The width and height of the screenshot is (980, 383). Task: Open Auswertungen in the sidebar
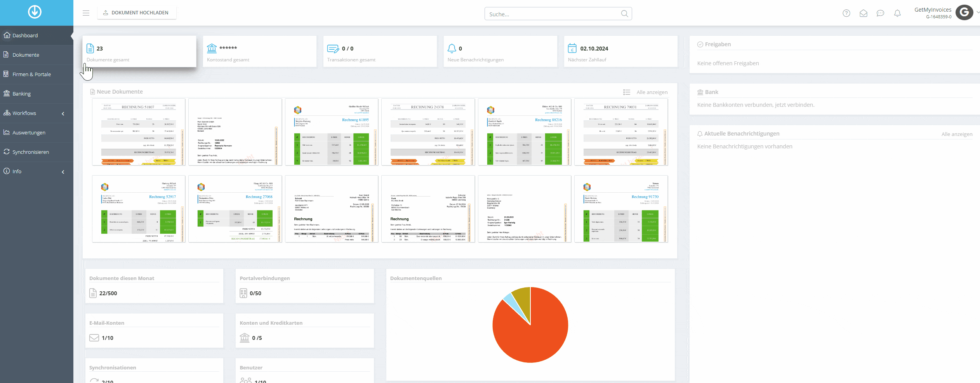pyautogui.click(x=36, y=132)
